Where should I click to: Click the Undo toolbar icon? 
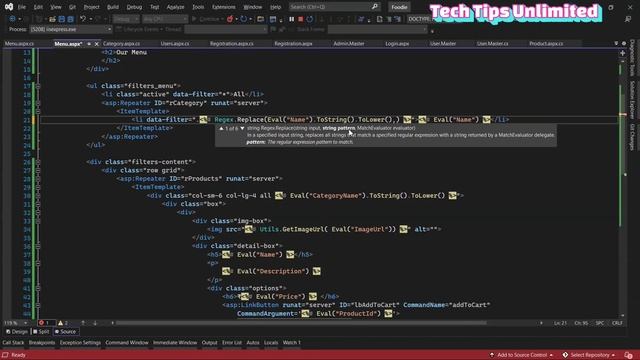[x=83, y=19]
